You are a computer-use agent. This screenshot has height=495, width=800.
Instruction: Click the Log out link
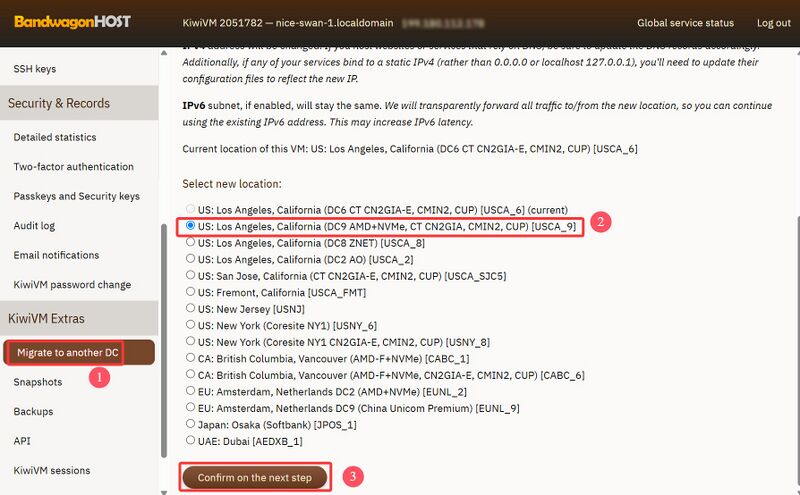coord(773,23)
